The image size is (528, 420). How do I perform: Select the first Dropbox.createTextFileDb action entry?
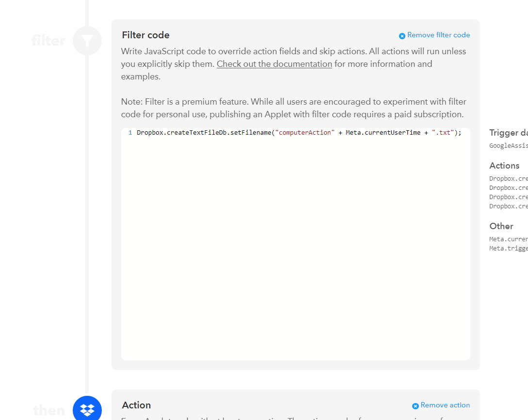click(x=508, y=178)
